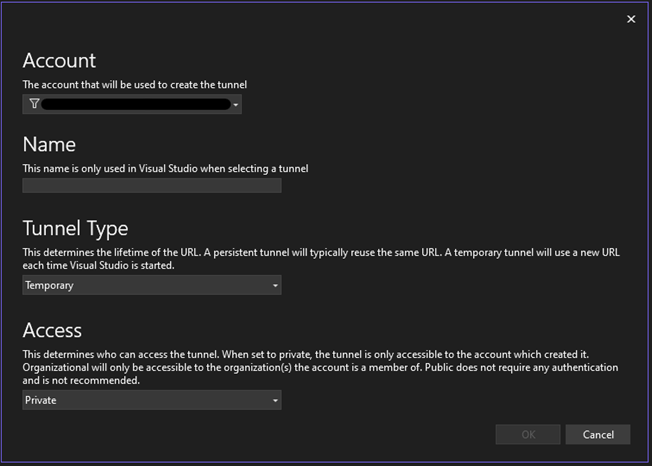Viewport: 652px width, 466px height.
Task: Click the Name usage description text
Action: (x=165, y=168)
